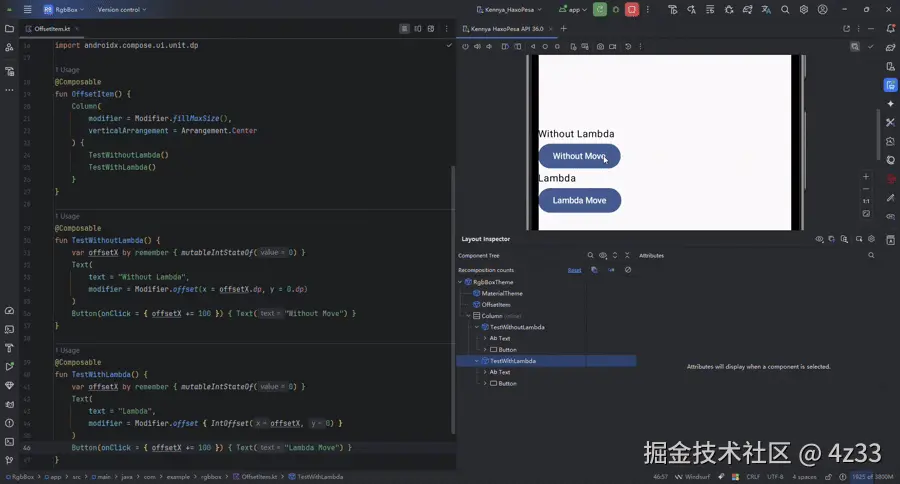Open the main hamburger menu

(x=27, y=10)
